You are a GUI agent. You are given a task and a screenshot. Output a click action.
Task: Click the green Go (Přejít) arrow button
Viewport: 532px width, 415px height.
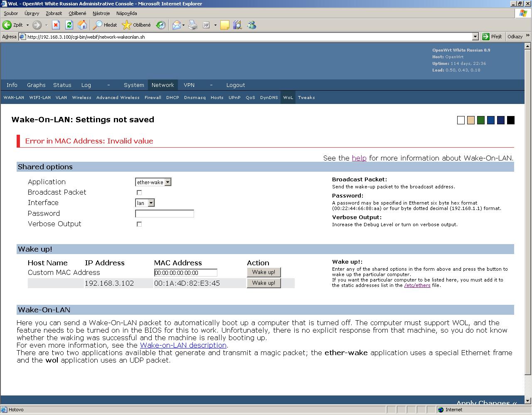[486, 37]
